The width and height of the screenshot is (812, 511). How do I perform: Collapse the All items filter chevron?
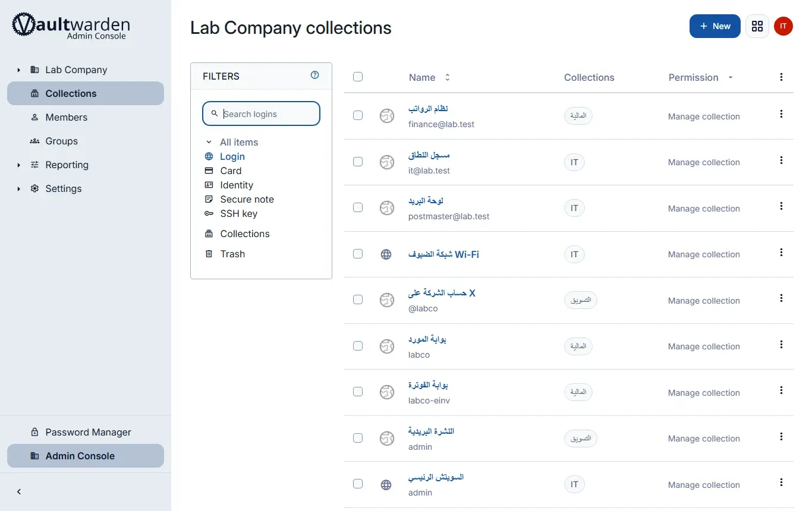coord(209,142)
